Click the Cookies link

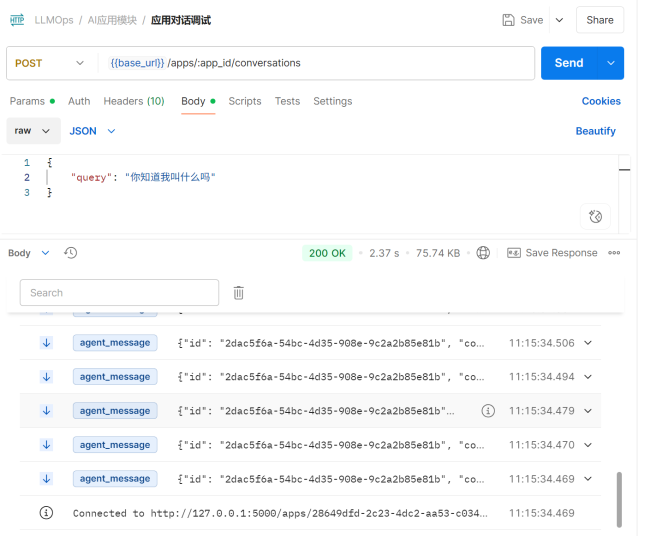[x=601, y=101]
